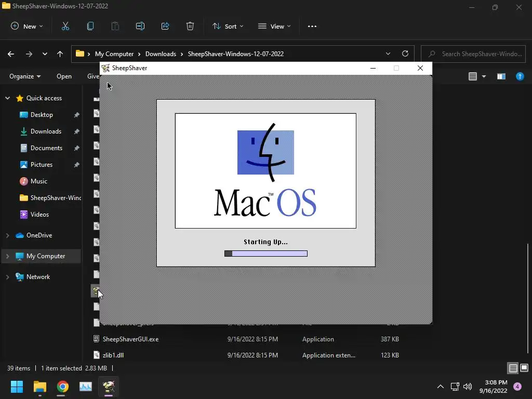Open recent locations dropdown arrow

tap(45, 54)
